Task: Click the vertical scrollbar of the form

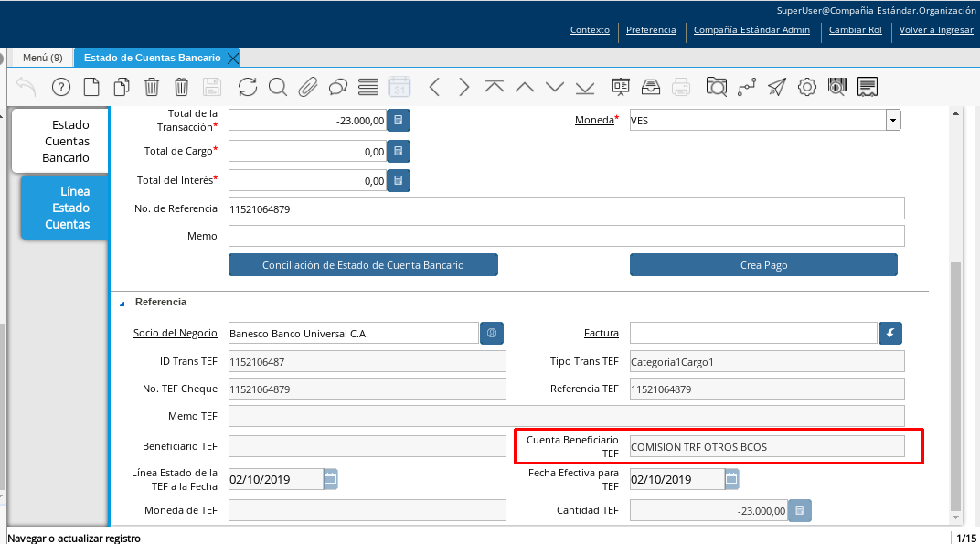Action: click(955, 384)
